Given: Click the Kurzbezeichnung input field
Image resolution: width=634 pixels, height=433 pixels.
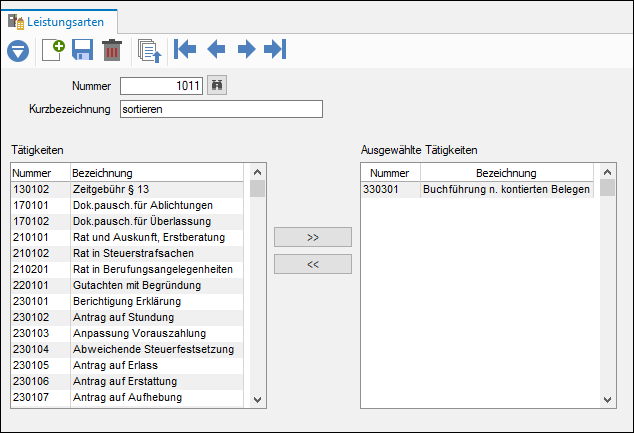Looking at the screenshot, I should pos(221,109).
